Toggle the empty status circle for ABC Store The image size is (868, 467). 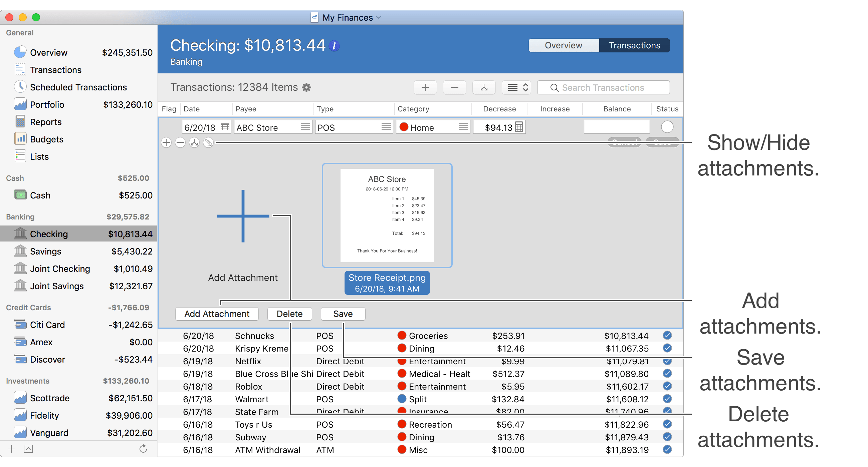[667, 127]
